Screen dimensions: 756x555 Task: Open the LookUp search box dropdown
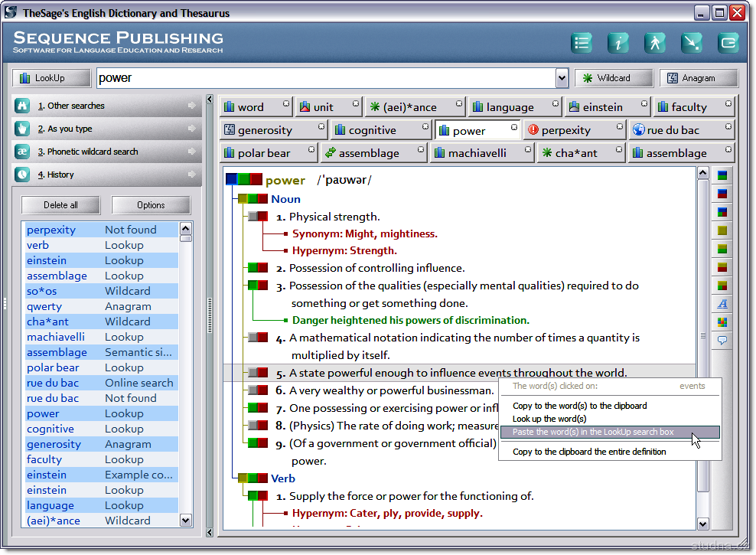point(562,78)
